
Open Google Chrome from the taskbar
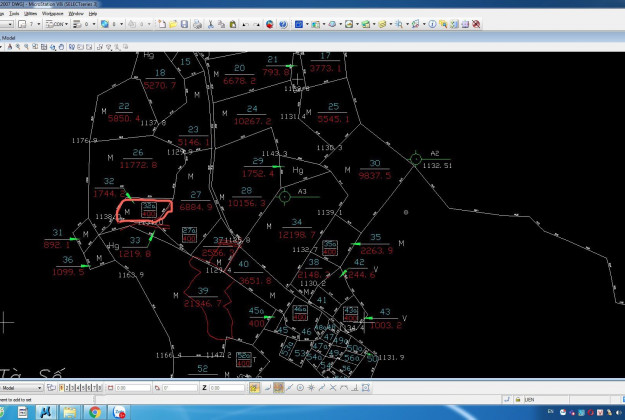tap(94, 411)
